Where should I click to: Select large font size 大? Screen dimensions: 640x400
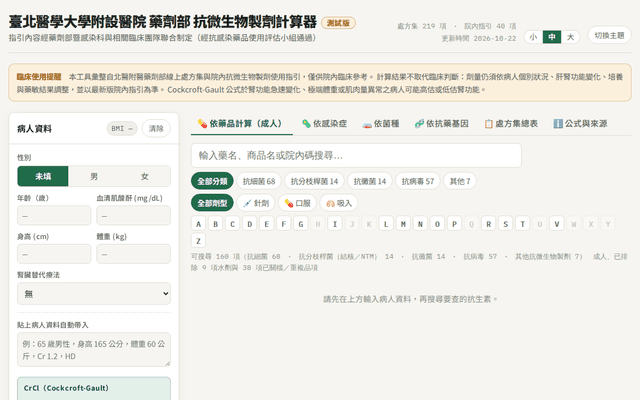(x=570, y=37)
